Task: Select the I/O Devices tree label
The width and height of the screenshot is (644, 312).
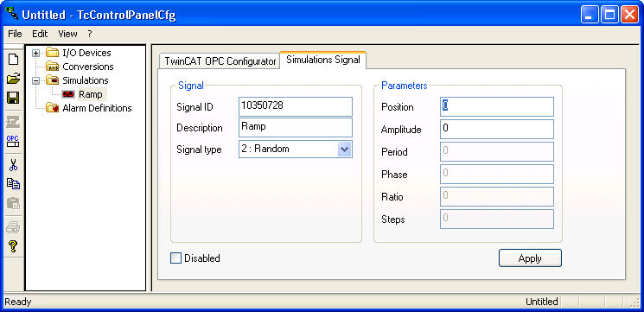Action: [86, 53]
